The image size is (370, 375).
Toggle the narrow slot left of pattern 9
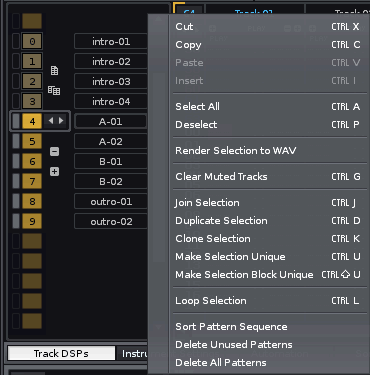tap(16, 221)
